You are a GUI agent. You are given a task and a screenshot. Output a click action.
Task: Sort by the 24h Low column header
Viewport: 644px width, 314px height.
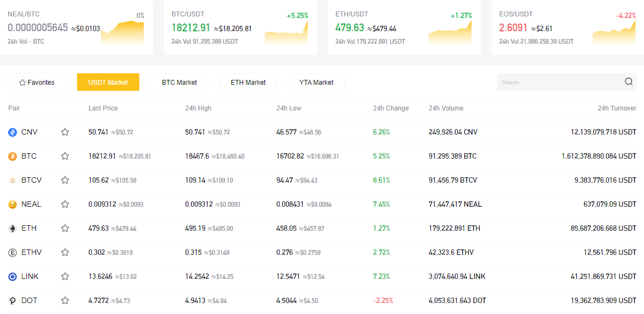(x=289, y=108)
